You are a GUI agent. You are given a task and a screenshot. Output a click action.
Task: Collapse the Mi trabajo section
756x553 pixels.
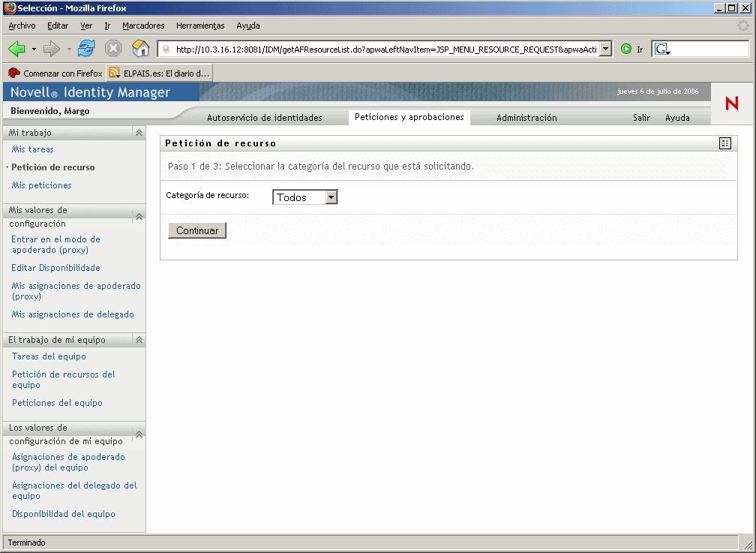tap(139, 133)
